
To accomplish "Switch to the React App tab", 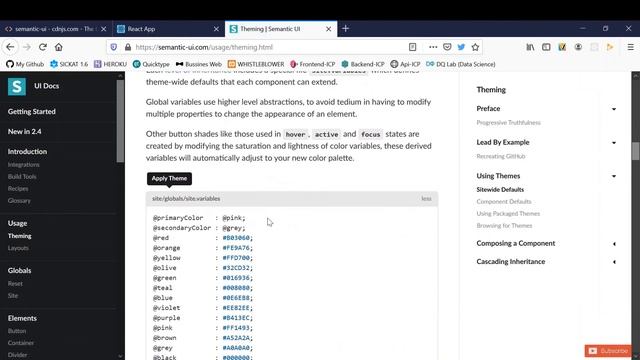I will pos(169,29).
